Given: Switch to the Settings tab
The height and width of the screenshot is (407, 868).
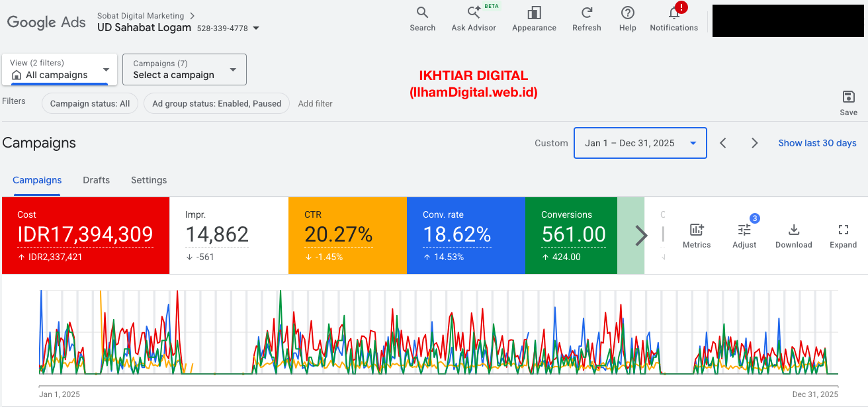Looking at the screenshot, I should (x=149, y=180).
